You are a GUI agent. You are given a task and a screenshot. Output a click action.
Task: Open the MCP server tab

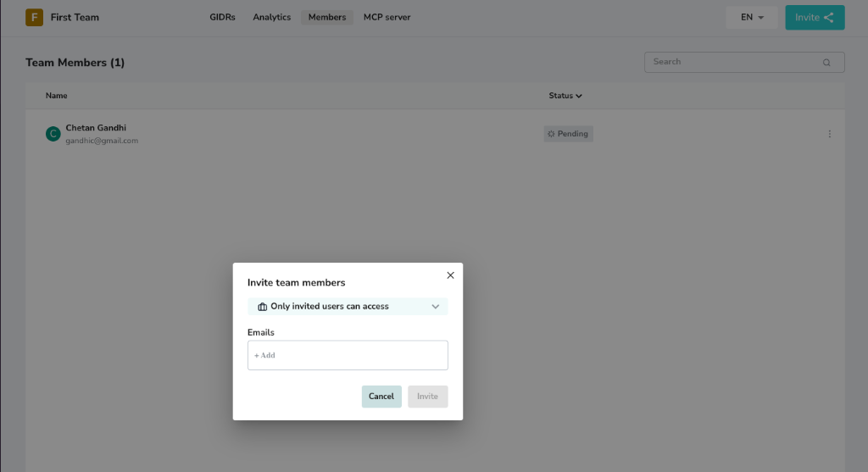[x=387, y=17]
